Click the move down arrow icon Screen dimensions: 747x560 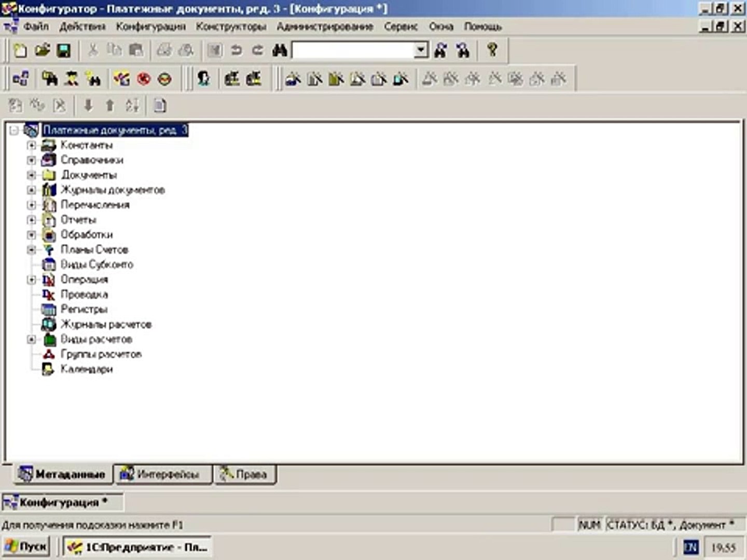click(x=88, y=106)
